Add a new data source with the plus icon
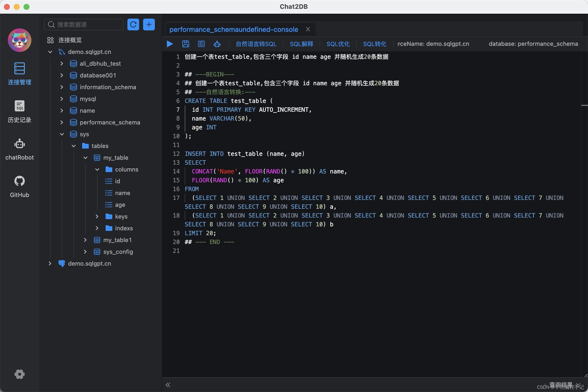Image resolution: width=588 pixels, height=392 pixels. pyautogui.click(x=149, y=24)
